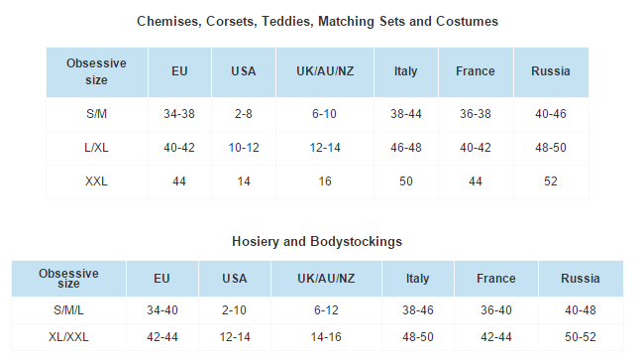
Task: Select the 34-38 EU size value
Action: pyautogui.click(x=179, y=114)
